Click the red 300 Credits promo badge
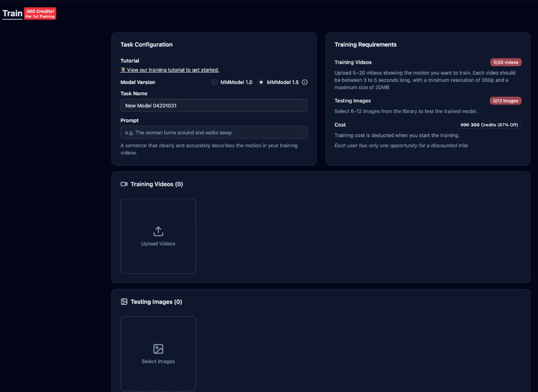The height and width of the screenshot is (392, 538). pyautogui.click(x=40, y=14)
